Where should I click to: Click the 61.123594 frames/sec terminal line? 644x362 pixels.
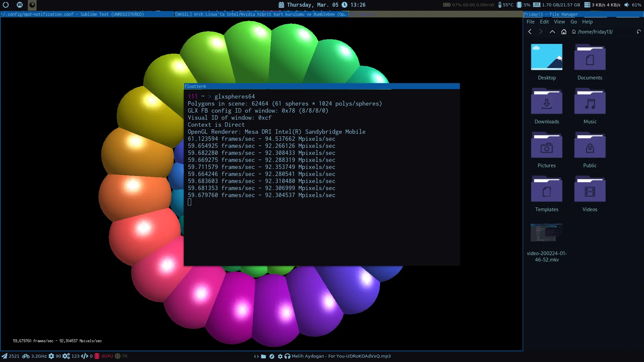[261, 139]
